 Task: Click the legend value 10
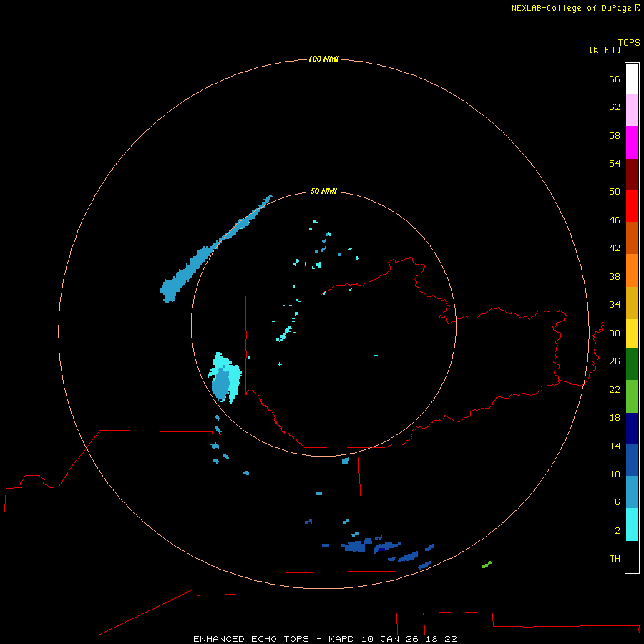click(615, 474)
